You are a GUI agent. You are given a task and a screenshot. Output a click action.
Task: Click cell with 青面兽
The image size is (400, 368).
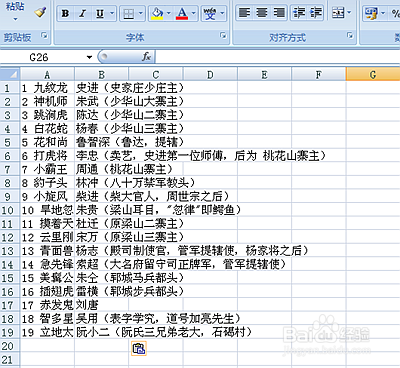click(x=47, y=251)
